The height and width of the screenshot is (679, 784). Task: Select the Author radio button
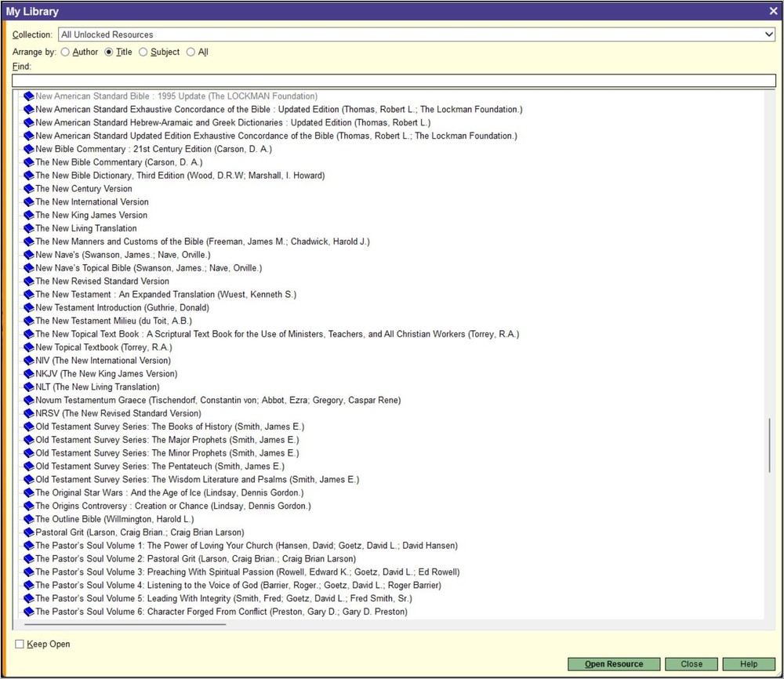pos(65,52)
